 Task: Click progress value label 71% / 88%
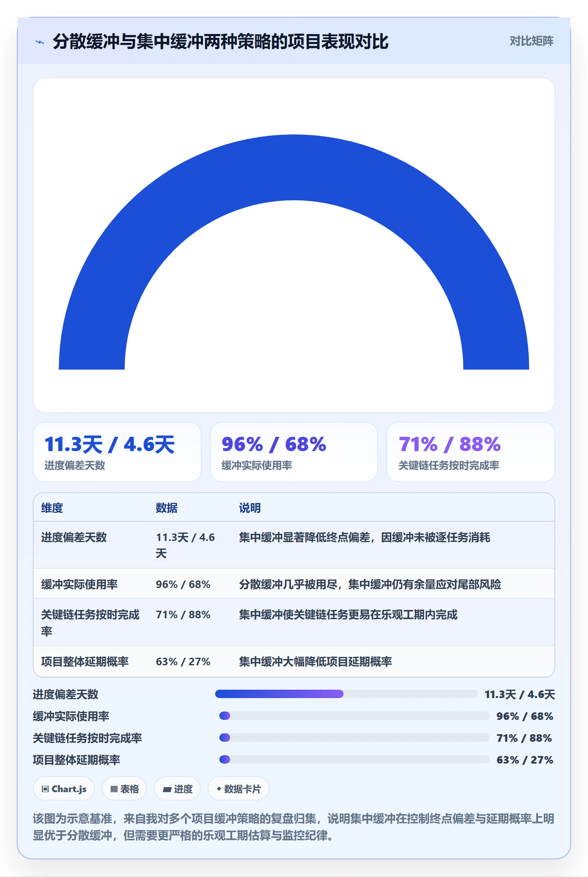[524, 738]
